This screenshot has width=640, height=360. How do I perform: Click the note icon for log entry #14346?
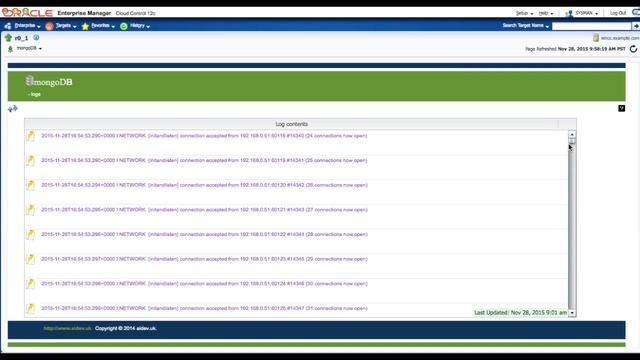pyautogui.click(x=31, y=284)
